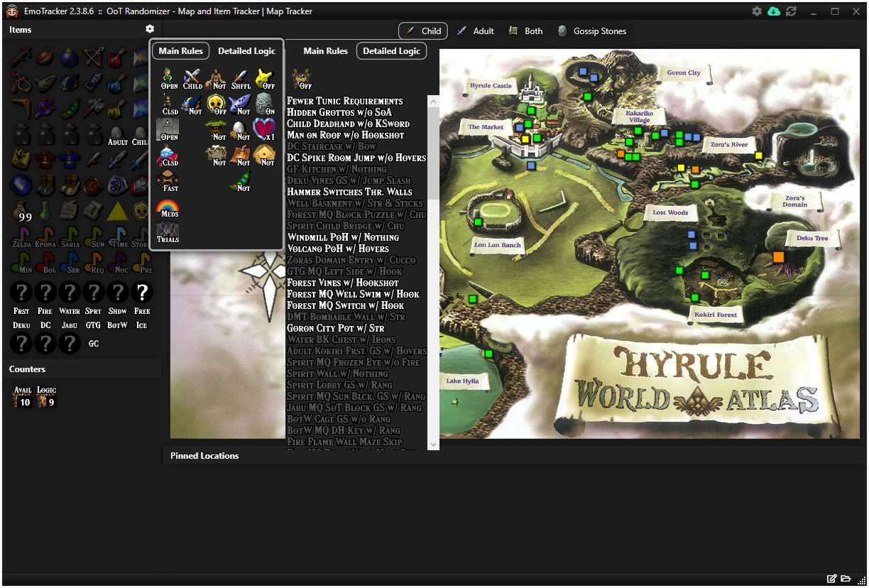This screenshot has width=869, height=588.
Task: Toggle the Trials setting icon
Action: pyautogui.click(x=168, y=232)
